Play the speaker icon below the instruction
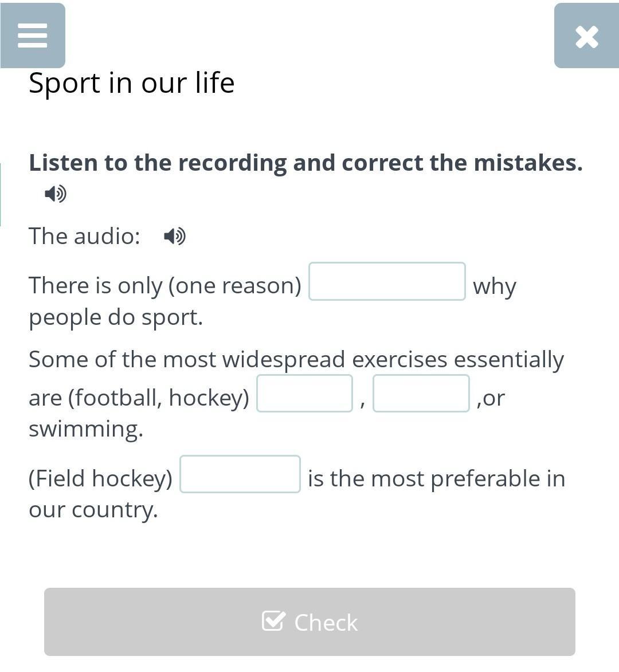The height and width of the screenshot is (672, 619). 56,194
